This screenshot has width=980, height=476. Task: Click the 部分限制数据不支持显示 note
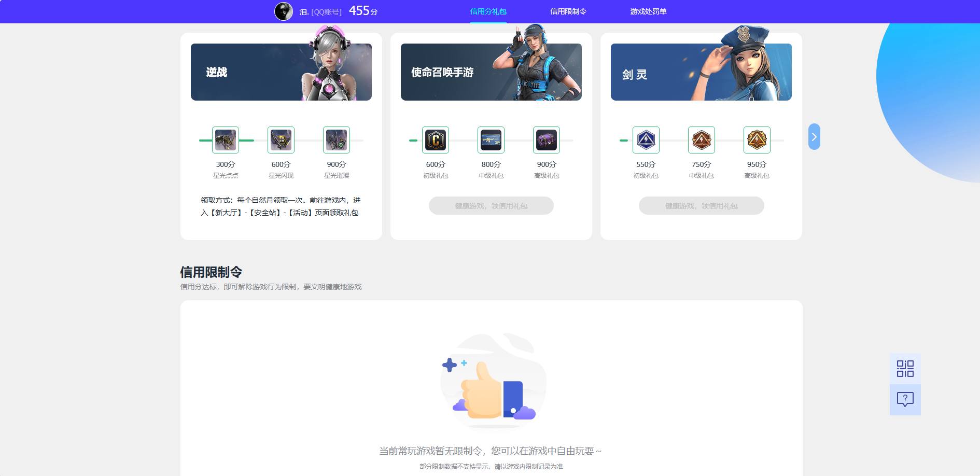click(x=491, y=467)
